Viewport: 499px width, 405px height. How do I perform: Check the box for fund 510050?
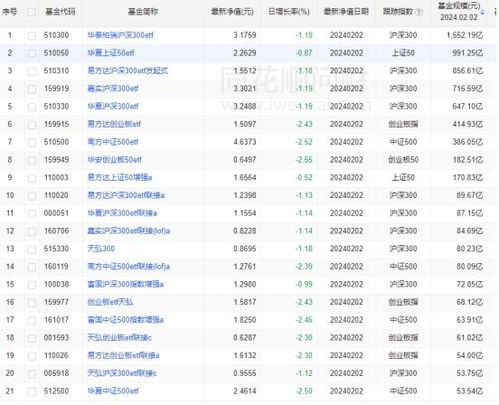coord(32,53)
